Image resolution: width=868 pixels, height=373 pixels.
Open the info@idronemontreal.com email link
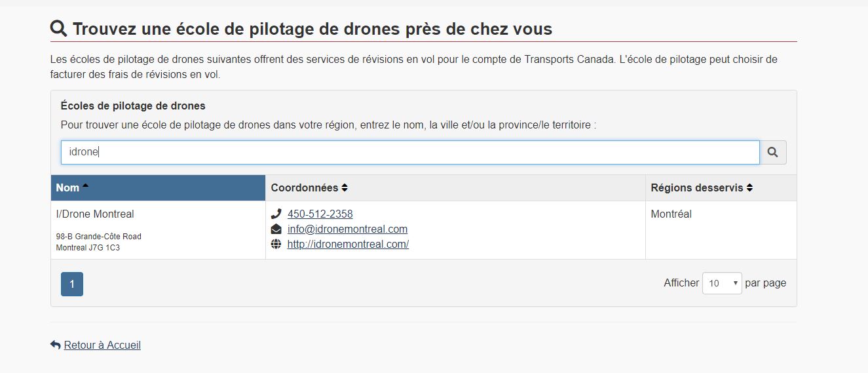click(x=347, y=229)
